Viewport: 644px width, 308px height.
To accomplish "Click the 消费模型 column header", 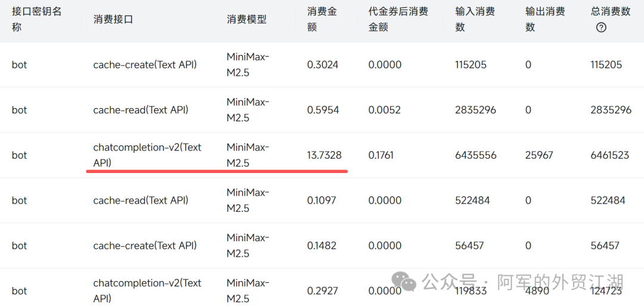I will [x=246, y=20].
